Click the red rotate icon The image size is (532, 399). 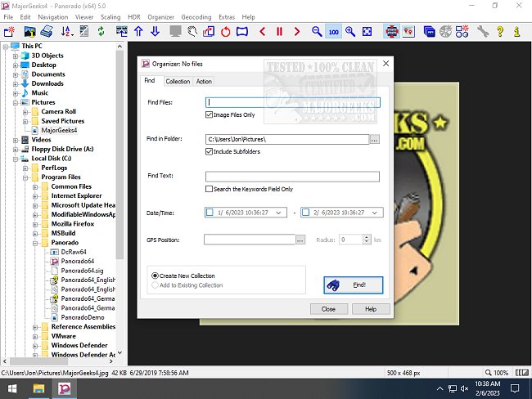click(226, 32)
